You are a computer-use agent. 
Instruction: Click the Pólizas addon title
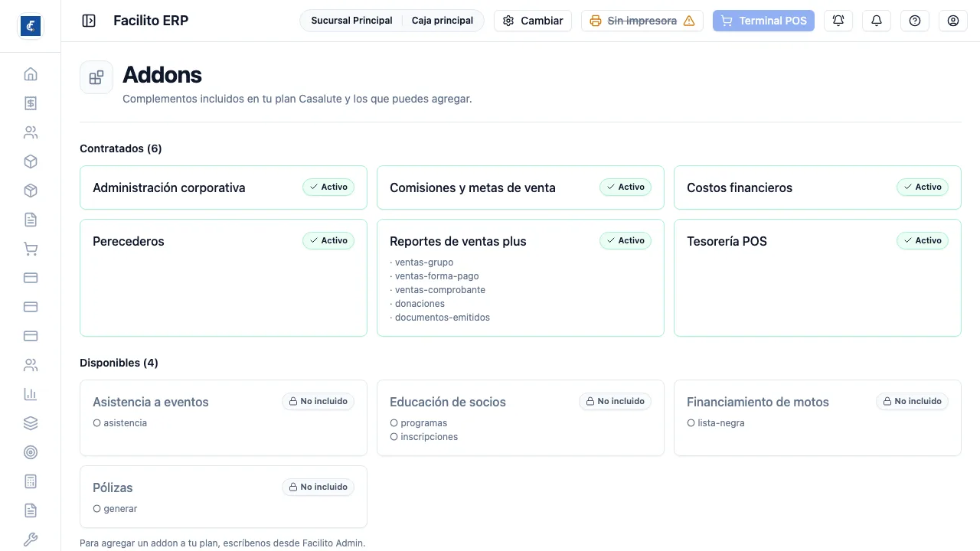pos(113,487)
